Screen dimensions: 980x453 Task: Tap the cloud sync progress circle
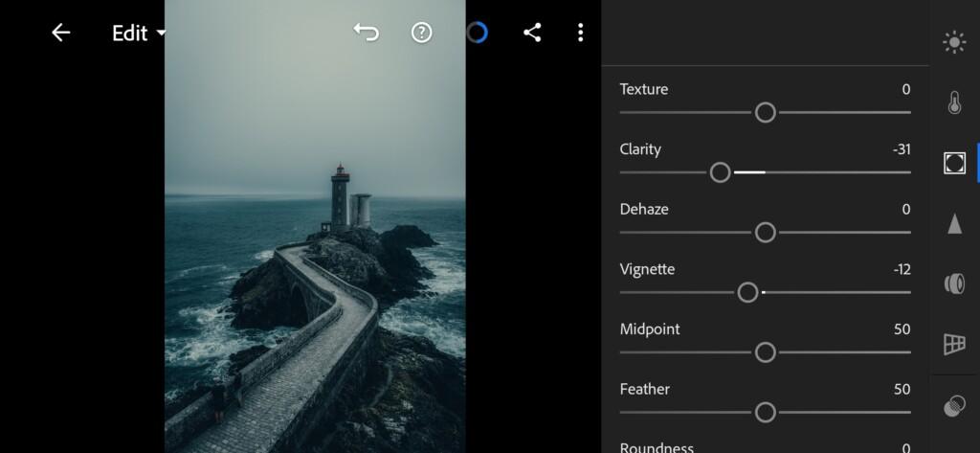tap(477, 33)
